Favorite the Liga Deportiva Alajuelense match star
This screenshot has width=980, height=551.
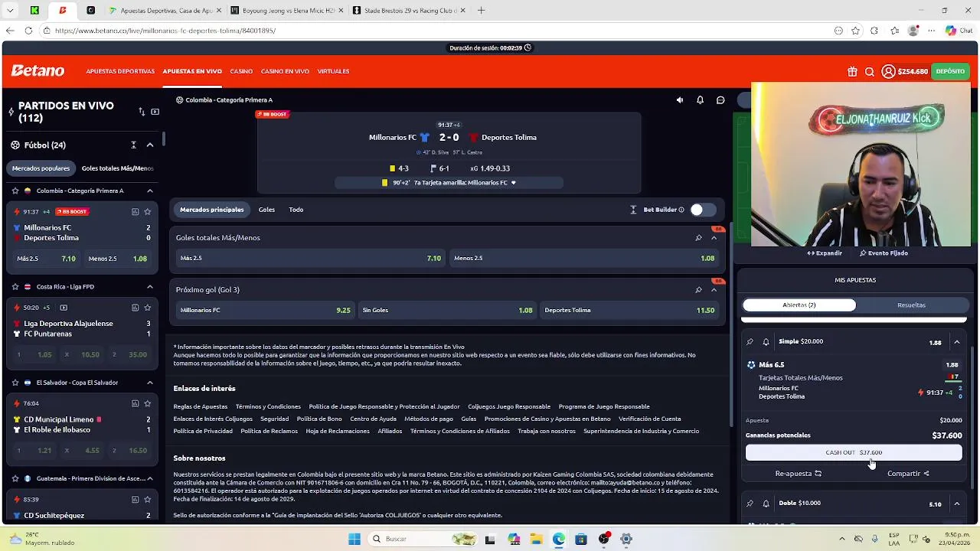point(148,308)
